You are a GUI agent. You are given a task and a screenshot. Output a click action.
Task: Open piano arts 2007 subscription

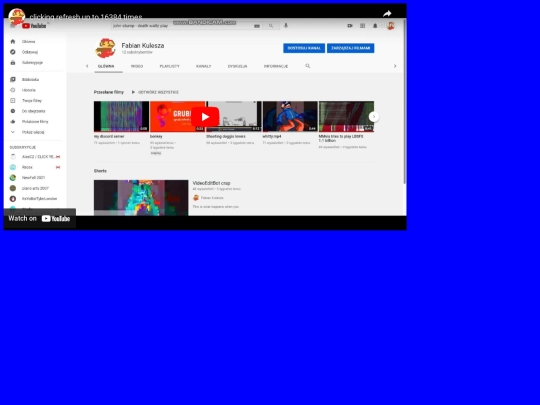35,188
